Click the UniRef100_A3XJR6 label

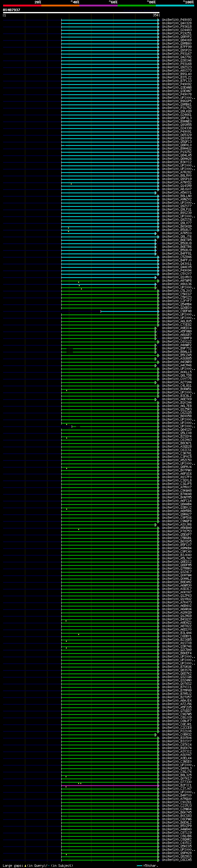(x=177, y=525)
